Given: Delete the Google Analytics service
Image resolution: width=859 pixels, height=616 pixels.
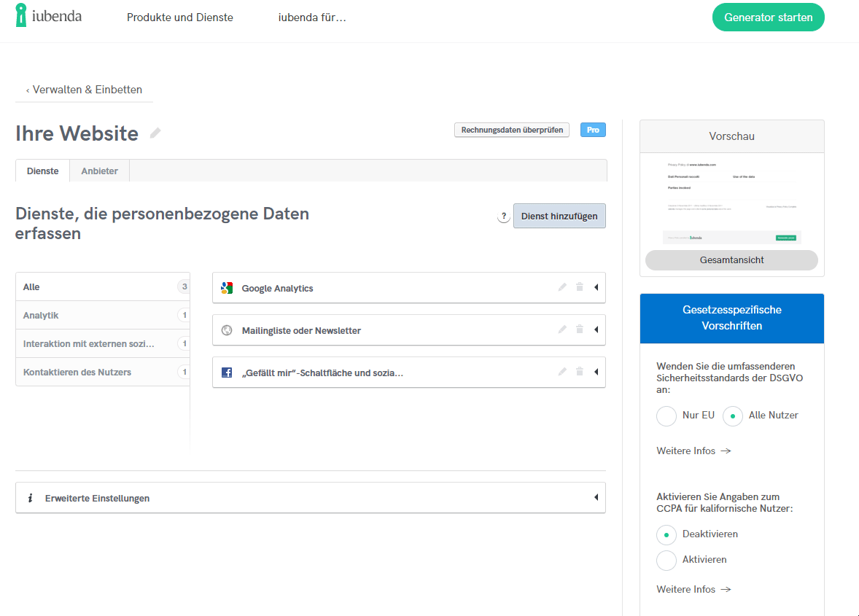Looking at the screenshot, I should [580, 288].
